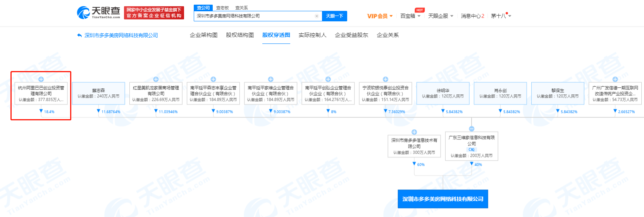Open the 股权结构图 tab

tap(240, 35)
